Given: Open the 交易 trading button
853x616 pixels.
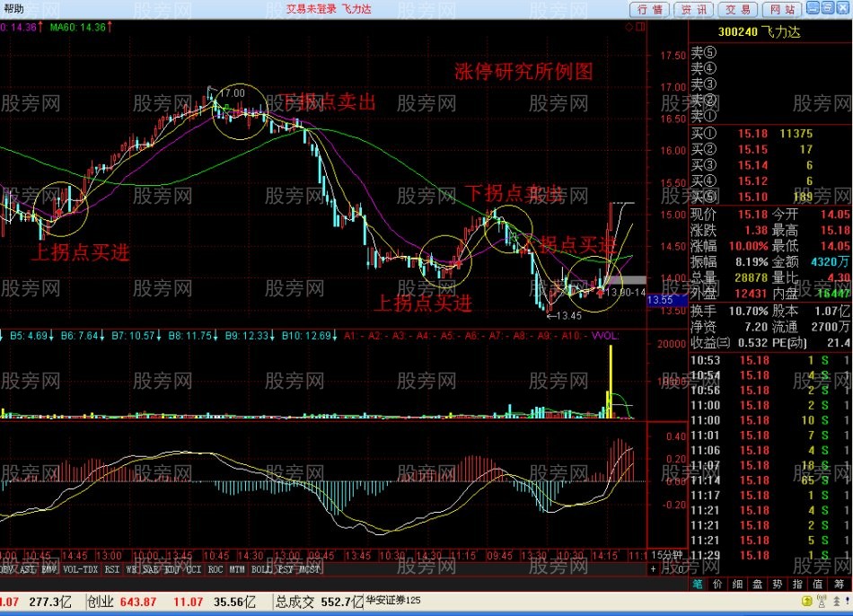Looking at the screenshot, I should point(738,9).
